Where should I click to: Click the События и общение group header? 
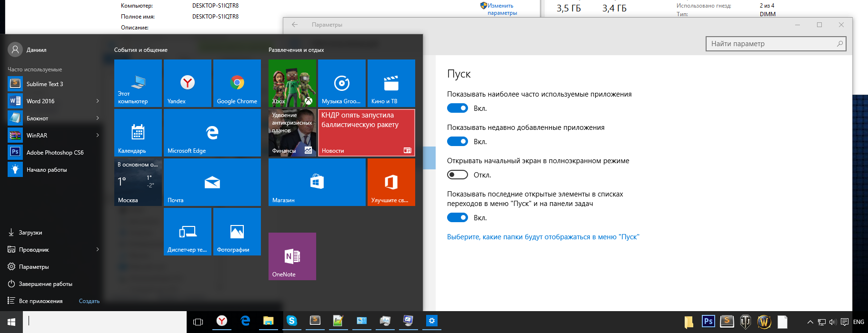pos(141,50)
